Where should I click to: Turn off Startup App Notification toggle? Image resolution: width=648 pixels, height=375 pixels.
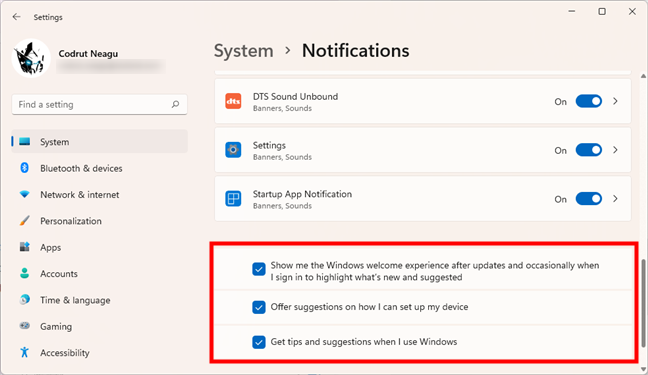point(588,199)
